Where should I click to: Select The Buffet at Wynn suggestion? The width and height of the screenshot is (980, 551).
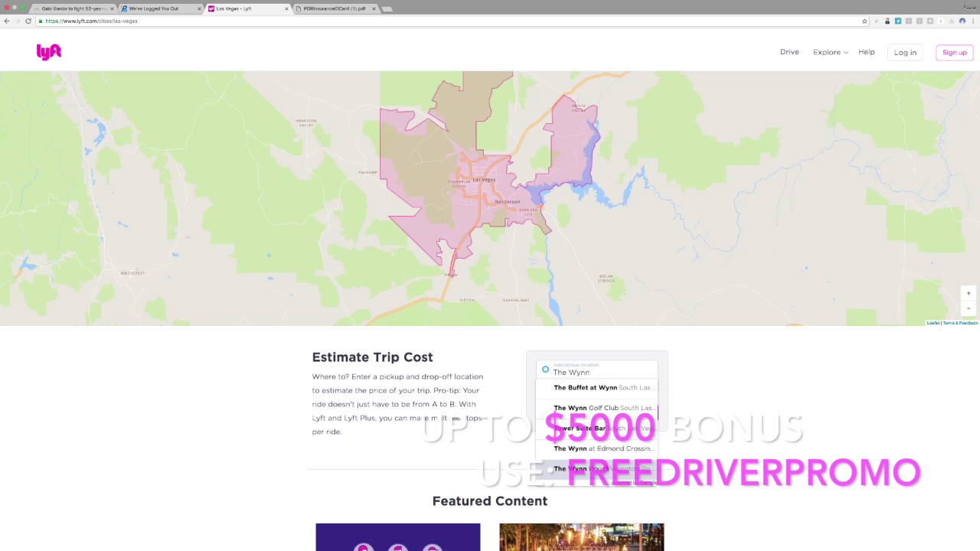(x=597, y=388)
